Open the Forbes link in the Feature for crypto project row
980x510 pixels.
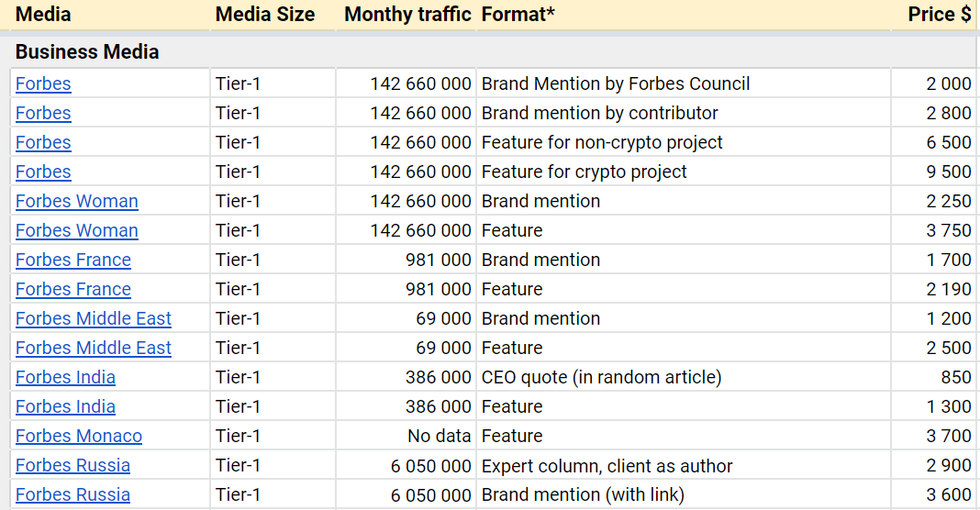point(43,172)
